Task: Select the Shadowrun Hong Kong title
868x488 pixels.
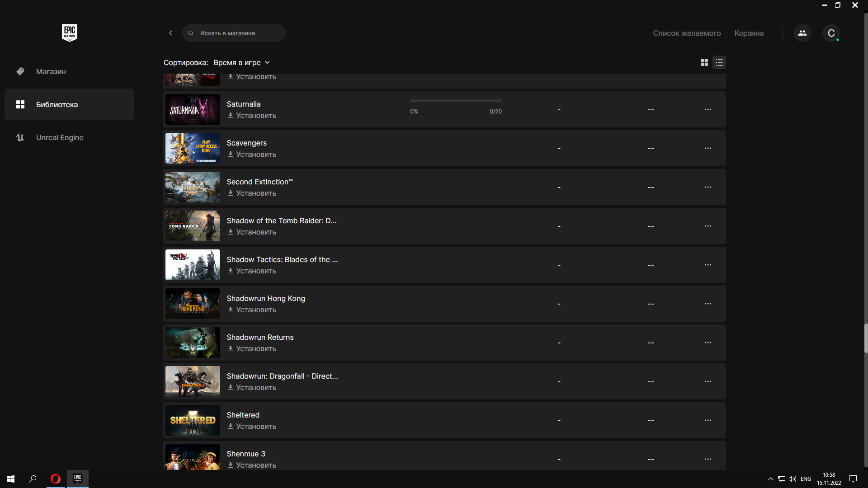Action: point(266,298)
